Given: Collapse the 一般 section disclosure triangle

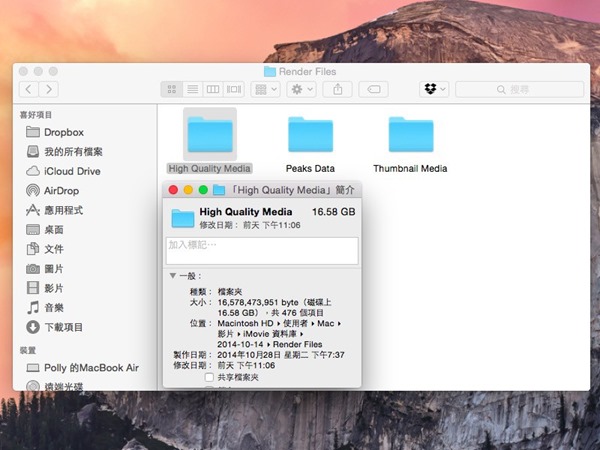Looking at the screenshot, I should [172, 275].
